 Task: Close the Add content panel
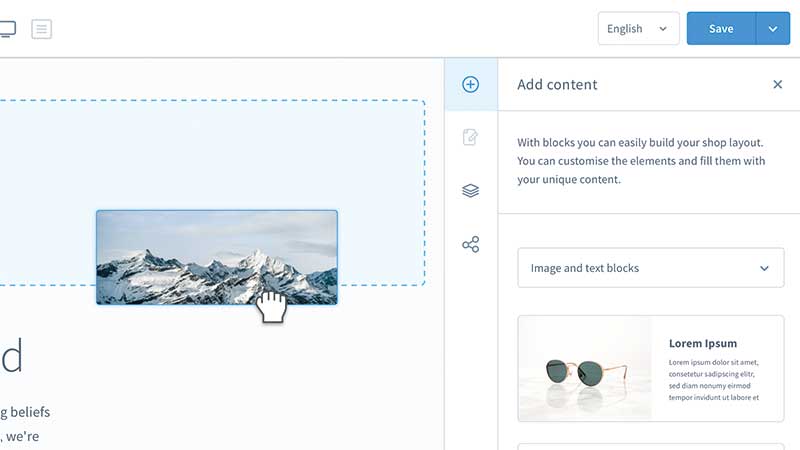(x=777, y=85)
